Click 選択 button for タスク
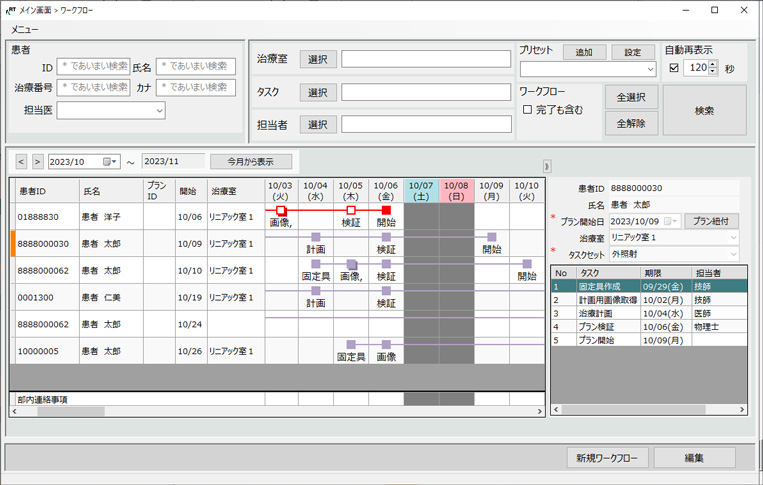The width and height of the screenshot is (763, 485). [x=318, y=92]
